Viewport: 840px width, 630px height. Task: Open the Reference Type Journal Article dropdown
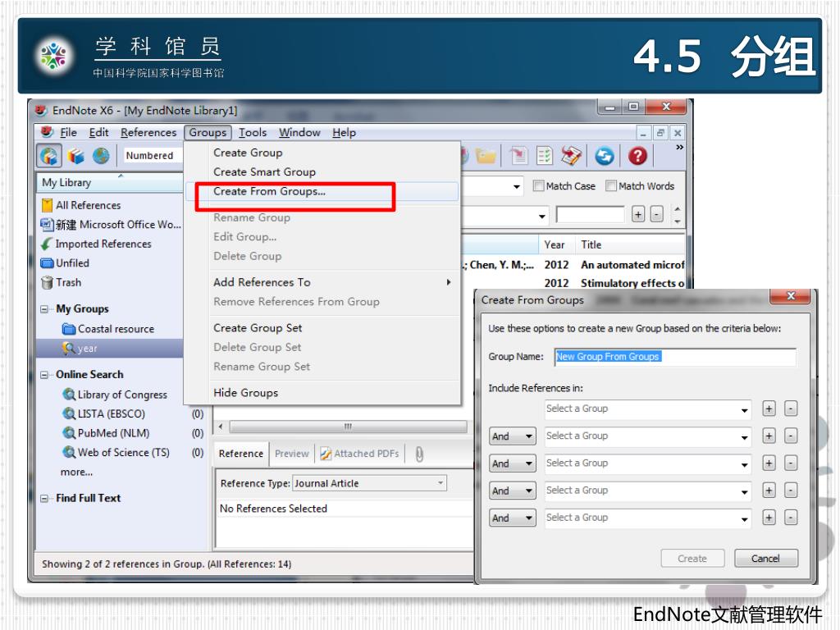[370, 483]
